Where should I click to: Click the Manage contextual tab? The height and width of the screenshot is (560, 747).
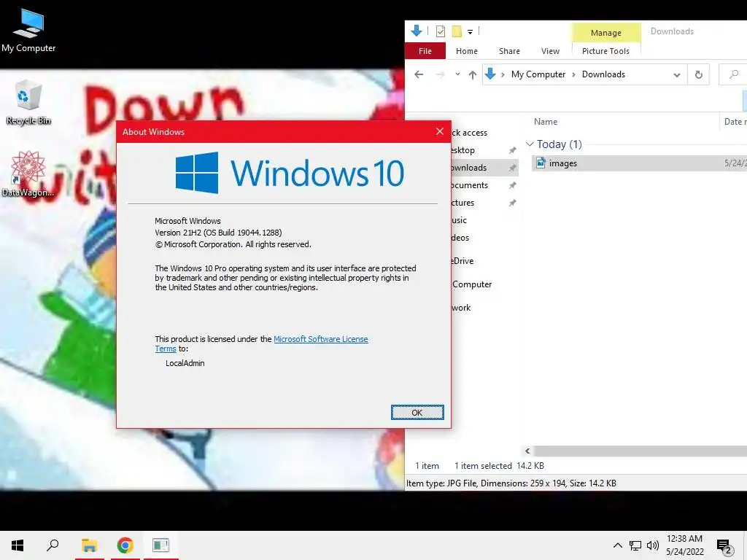pos(606,33)
